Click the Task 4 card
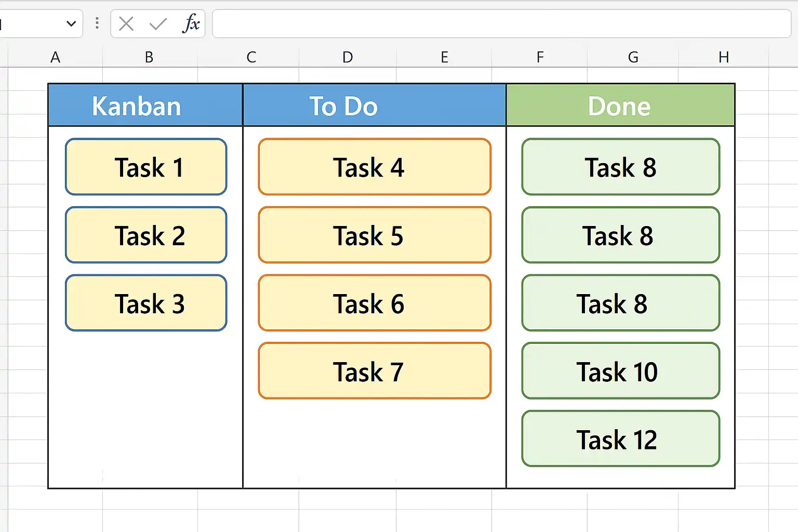This screenshot has width=798, height=532. (x=374, y=167)
